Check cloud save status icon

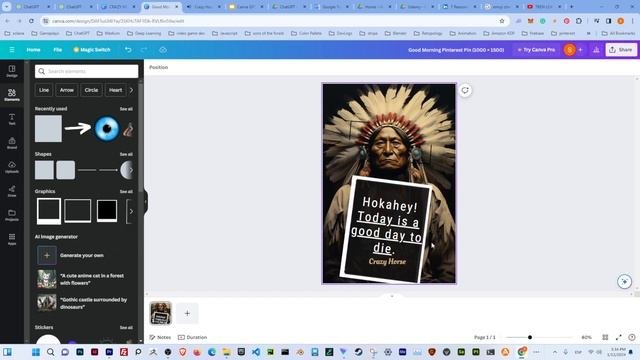(163, 50)
